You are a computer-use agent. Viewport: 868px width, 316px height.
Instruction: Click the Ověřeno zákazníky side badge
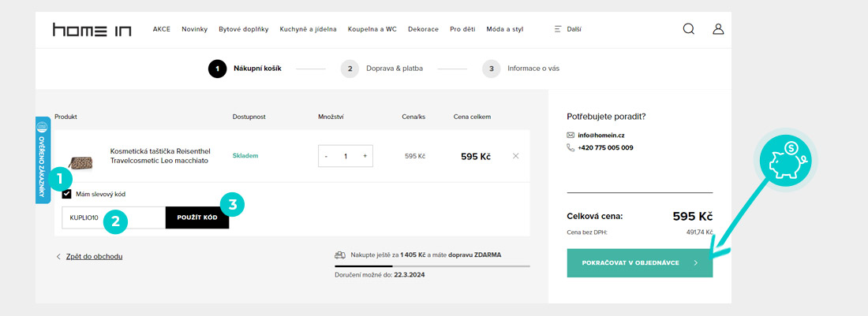(x=43, y=160)
